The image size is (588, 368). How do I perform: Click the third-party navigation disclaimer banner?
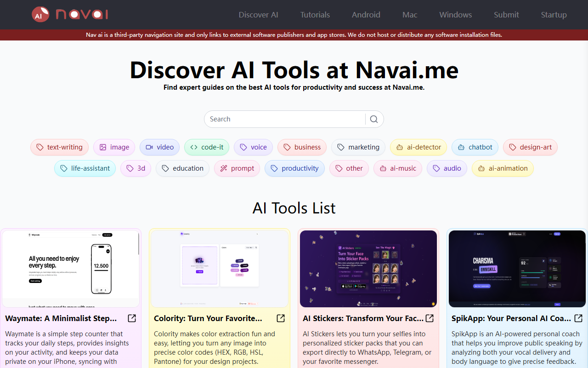[294, 35]
